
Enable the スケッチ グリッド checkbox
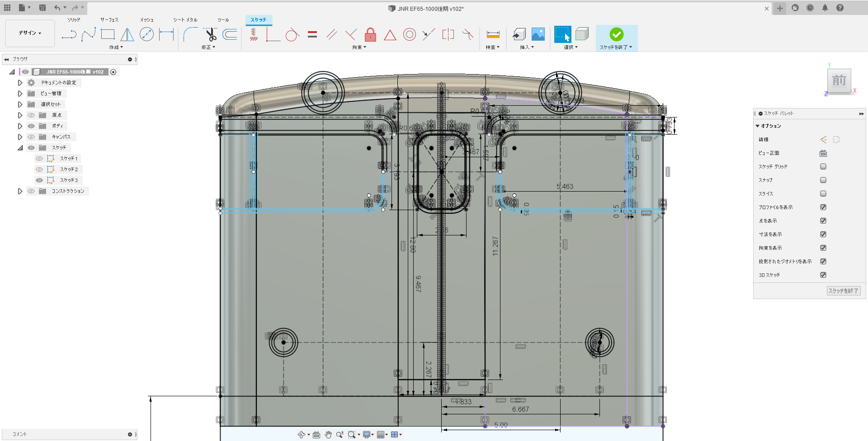(x=823, y=167)
